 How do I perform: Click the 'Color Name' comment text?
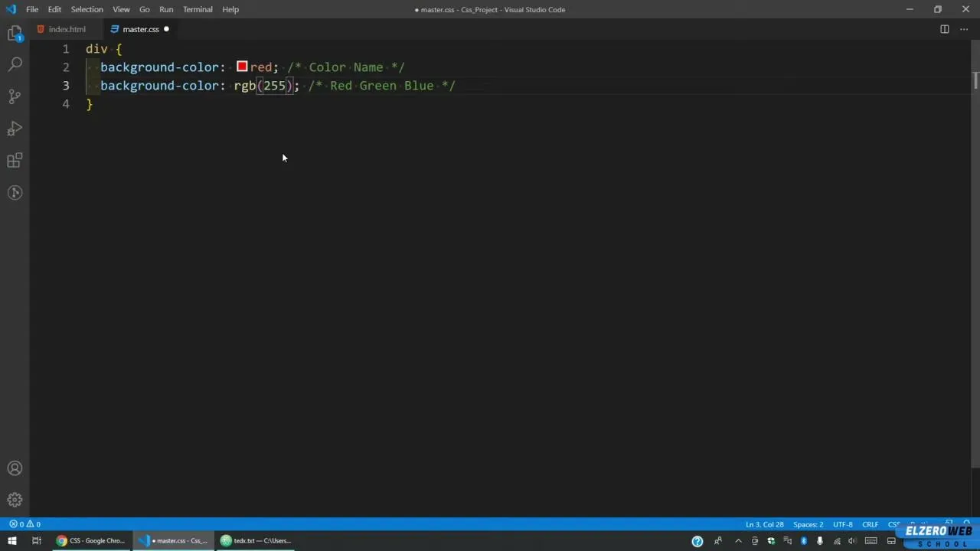pyautogui.click(x=345, y=67)
